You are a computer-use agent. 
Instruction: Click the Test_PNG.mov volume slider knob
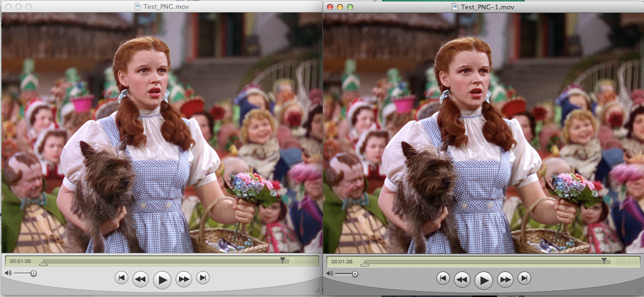34,273
